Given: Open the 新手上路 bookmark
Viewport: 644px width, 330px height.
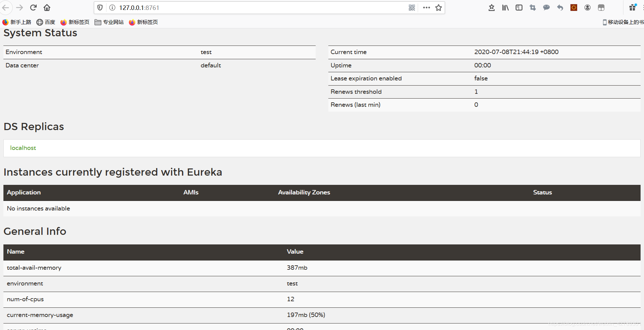Looking at the screenshot, I should pyautogui.click(x=17, y=22).
